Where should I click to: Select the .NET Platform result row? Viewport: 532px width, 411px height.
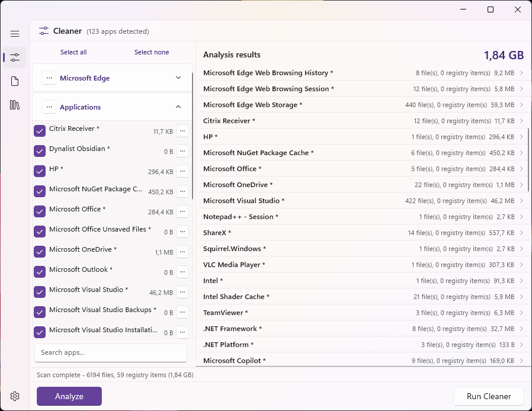[363, 345]
